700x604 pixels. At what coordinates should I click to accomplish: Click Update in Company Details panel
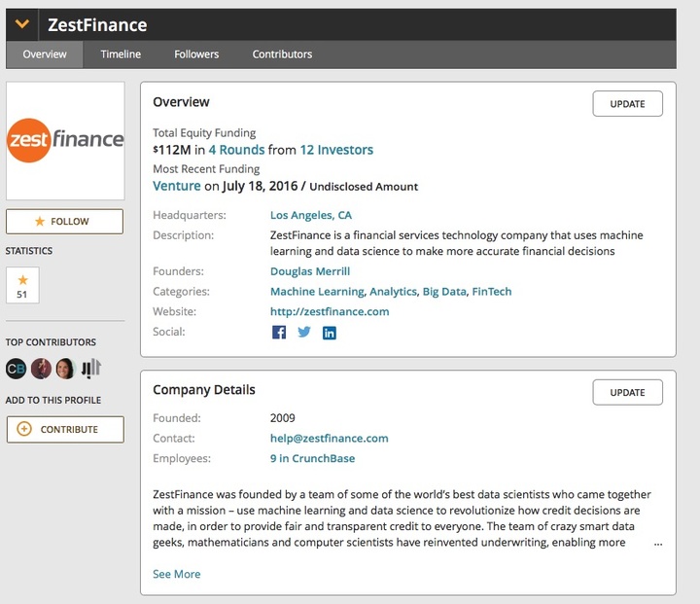pos(627,392)
